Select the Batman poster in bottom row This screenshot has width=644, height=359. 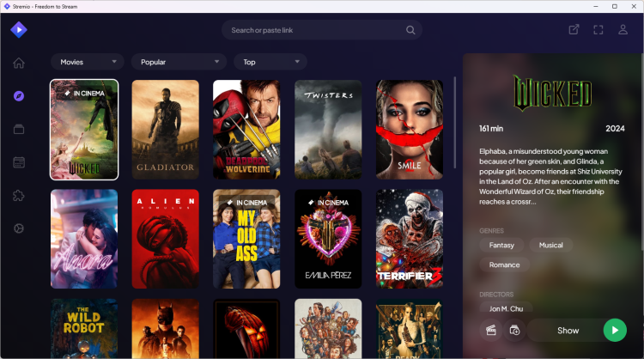[165, 329]
